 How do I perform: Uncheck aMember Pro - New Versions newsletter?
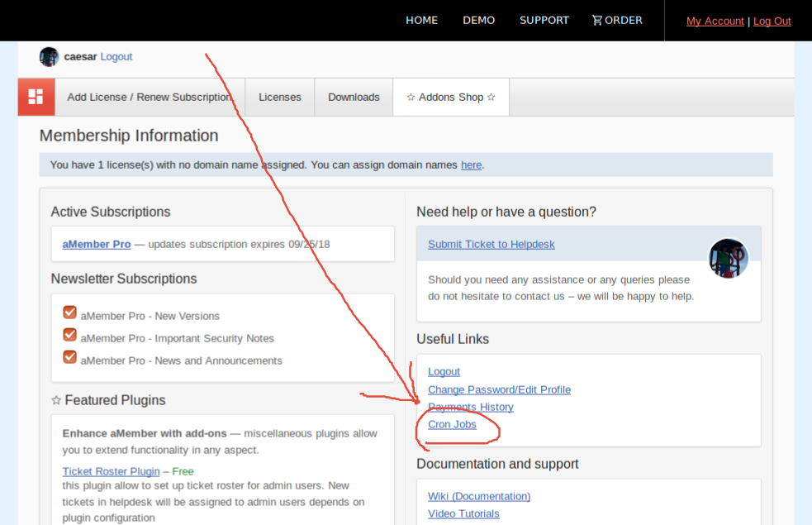point(70,313)
